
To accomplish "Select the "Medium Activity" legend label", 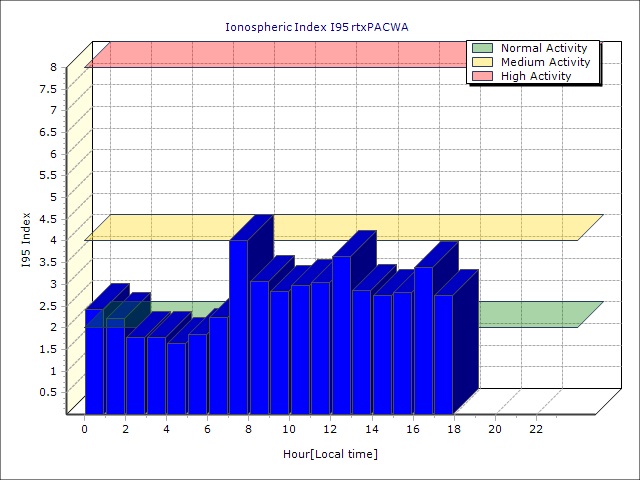I will tap(545, 62).
